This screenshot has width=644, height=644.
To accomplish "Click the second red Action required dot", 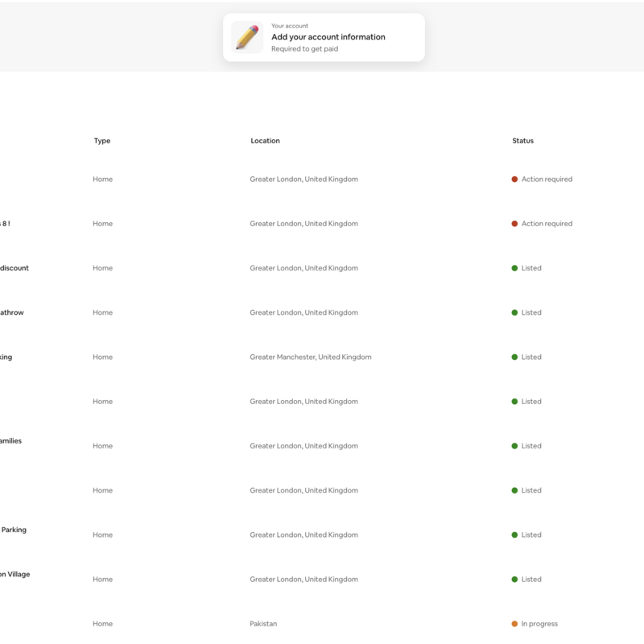I will (514, 224).
